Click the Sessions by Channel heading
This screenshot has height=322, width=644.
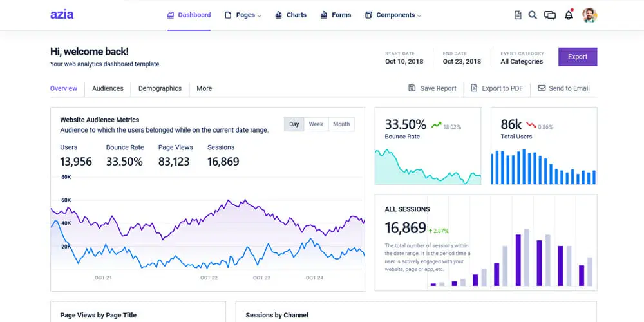(x=277, y=316)
